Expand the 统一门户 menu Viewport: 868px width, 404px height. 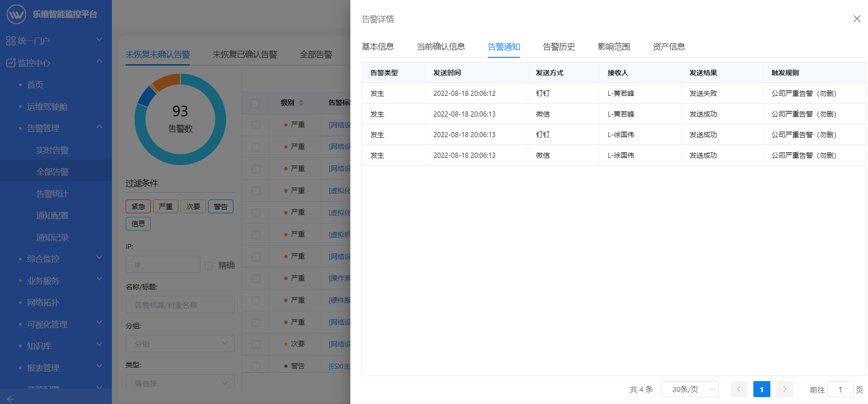click(99, 40)
